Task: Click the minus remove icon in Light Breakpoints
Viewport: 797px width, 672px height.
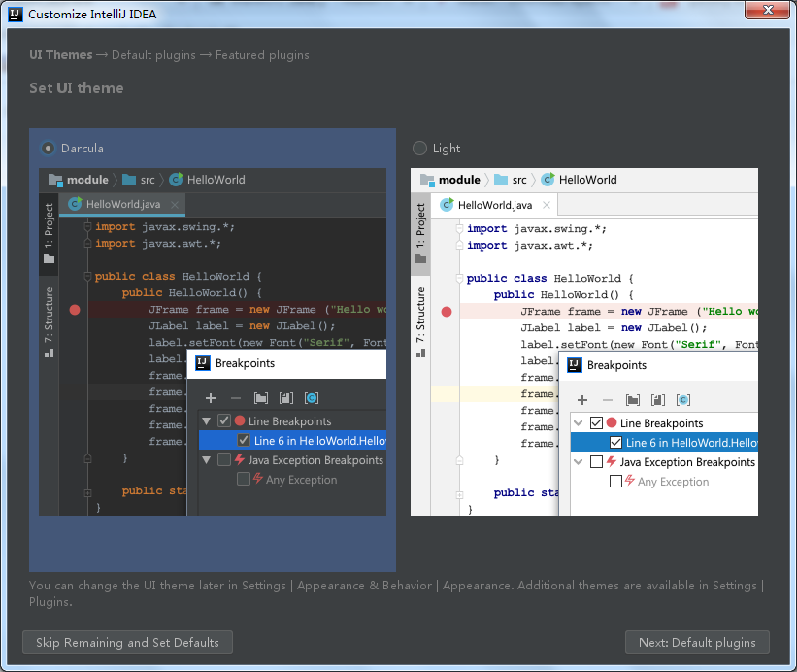Action: pyautogui.click(x=608, y=400)
